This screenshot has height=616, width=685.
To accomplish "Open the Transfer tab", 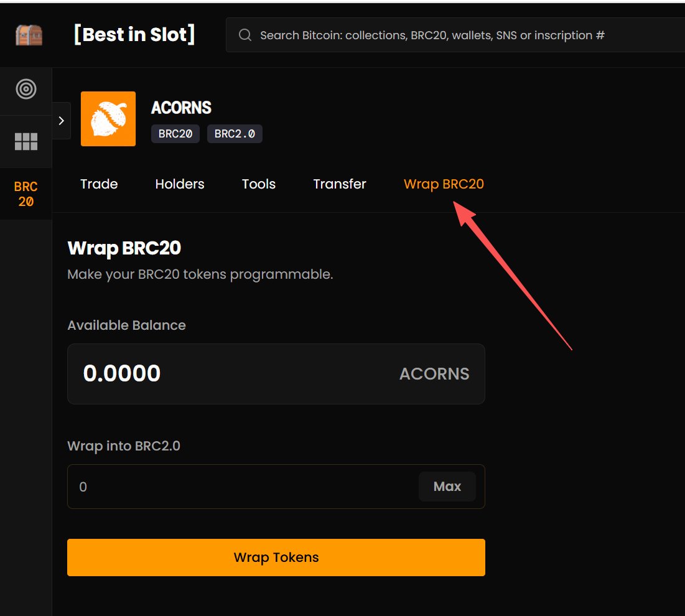I will click(340, 184).
